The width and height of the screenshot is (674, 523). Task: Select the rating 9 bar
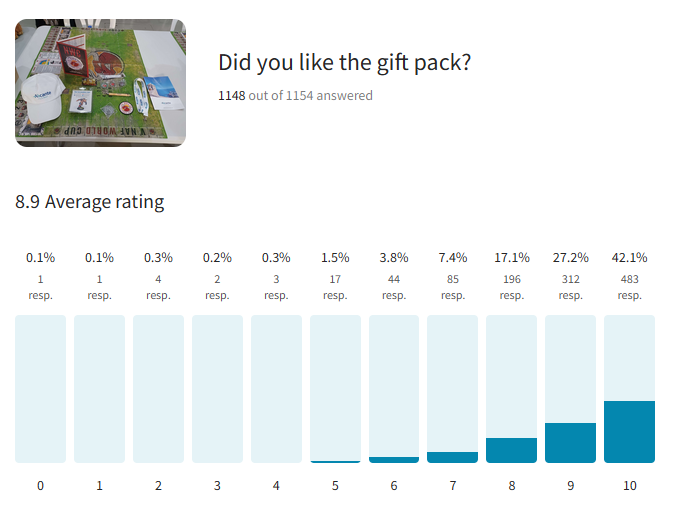[x=570, y=389]
